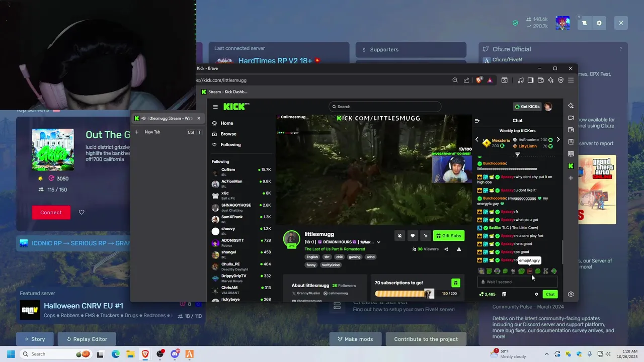Open Brave VPN shield in toolbar

(561, 80)
